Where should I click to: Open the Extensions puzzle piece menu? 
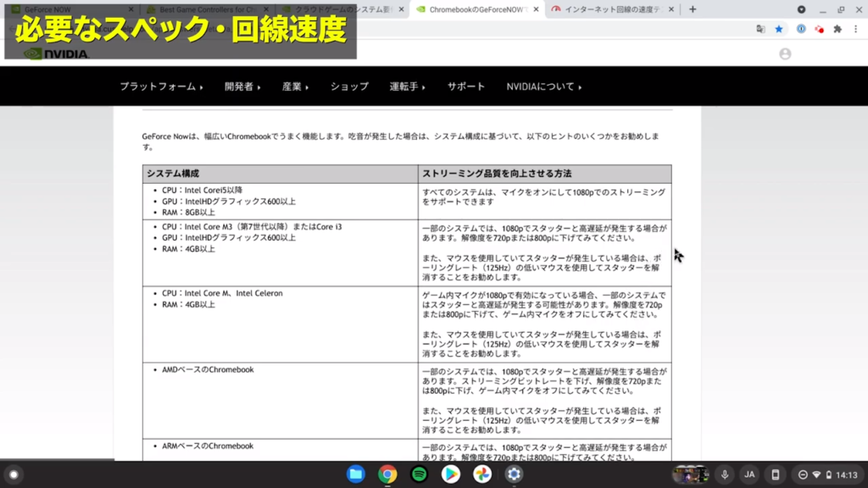(837, 29)
